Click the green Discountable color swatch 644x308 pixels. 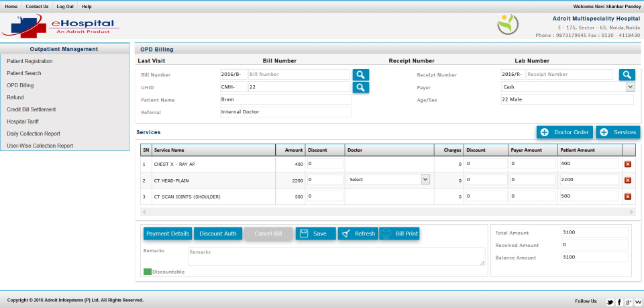[x=148, y=272]
